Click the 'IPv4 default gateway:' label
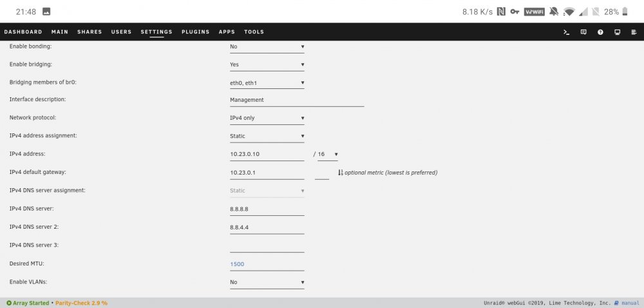644x308 pixels. pos(38,172)
